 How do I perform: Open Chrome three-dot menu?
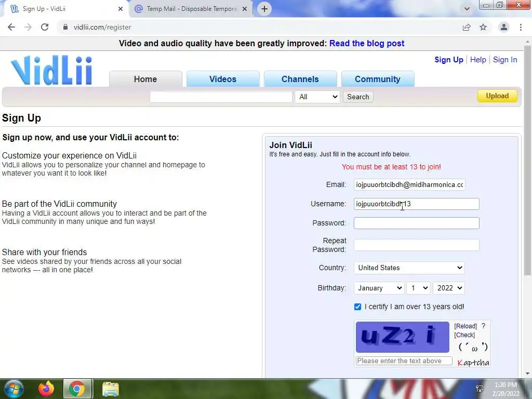(x=521, y=27)
